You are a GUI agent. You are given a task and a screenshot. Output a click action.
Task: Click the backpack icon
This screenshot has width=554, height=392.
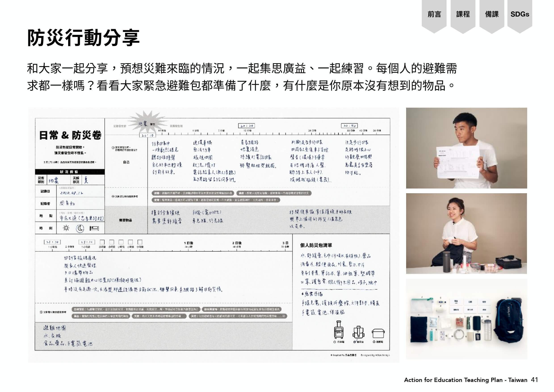point(359,332)
